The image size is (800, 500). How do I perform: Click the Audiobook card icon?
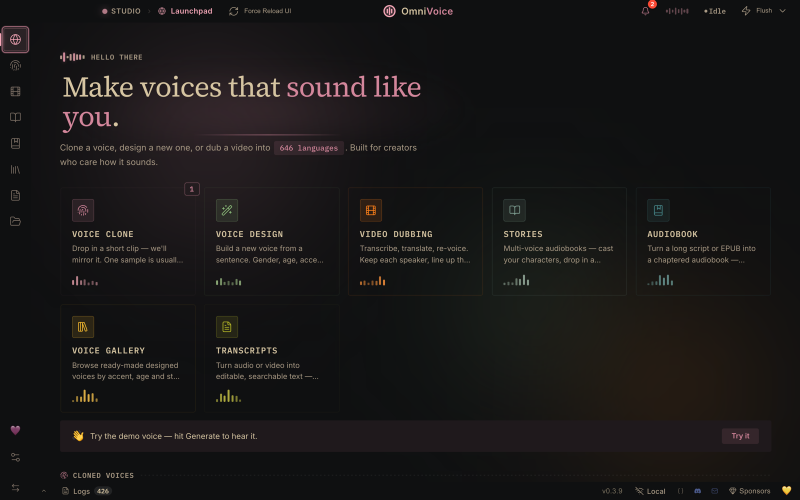(658, 210)
